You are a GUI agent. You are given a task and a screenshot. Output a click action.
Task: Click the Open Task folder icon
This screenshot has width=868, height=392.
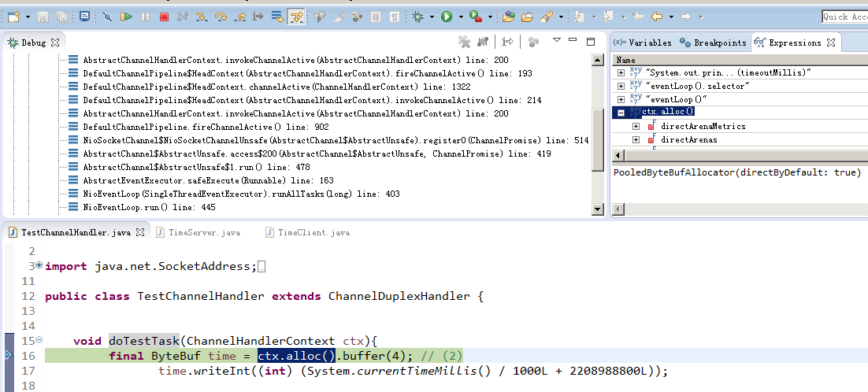(527, 17)
